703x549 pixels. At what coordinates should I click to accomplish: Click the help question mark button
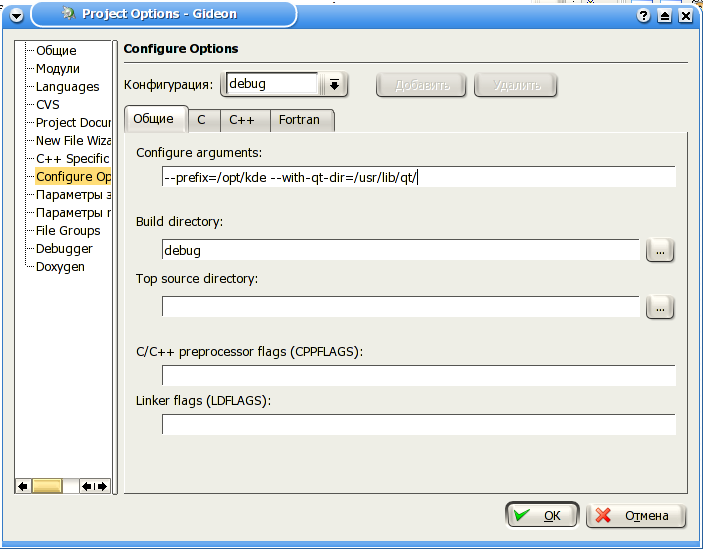pyautogui.click(x=645, y=15)
